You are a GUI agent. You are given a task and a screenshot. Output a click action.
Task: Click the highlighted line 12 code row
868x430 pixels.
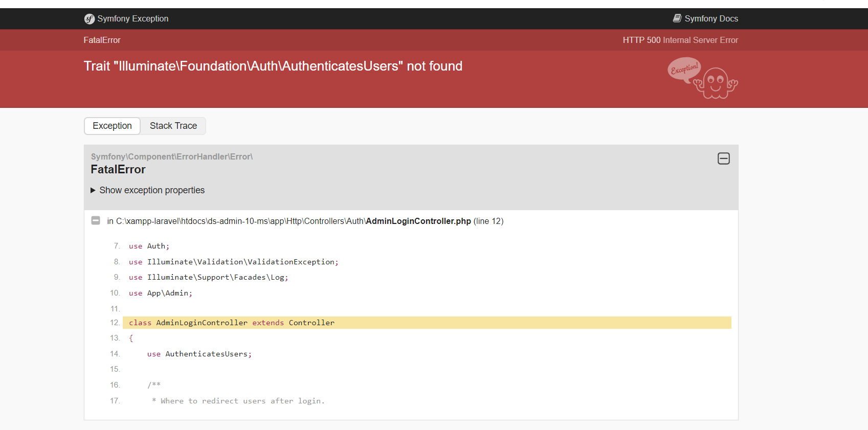tap(427, 323)
